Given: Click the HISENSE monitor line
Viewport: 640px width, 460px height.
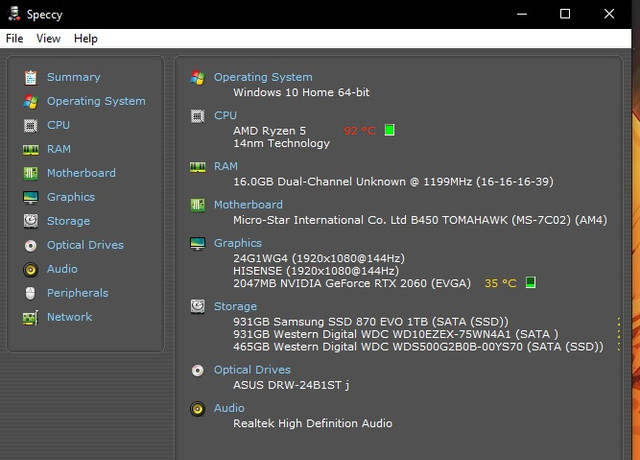Looking at the screenshot, I should click(x=316, y=271).
